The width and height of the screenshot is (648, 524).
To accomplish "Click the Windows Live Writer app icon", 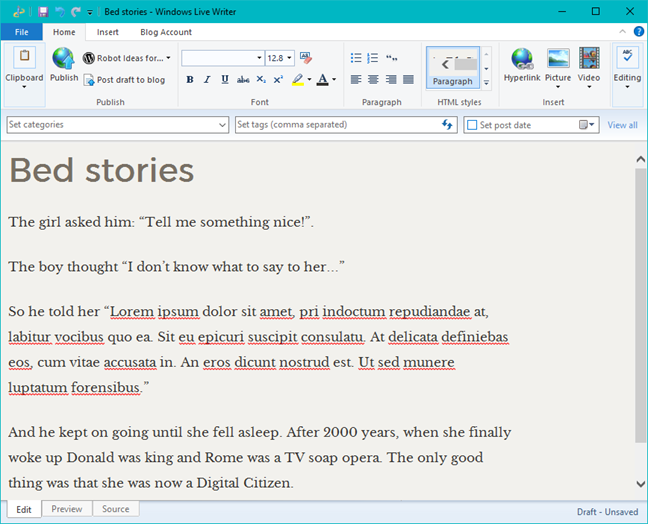I will (x=18, y=12).
